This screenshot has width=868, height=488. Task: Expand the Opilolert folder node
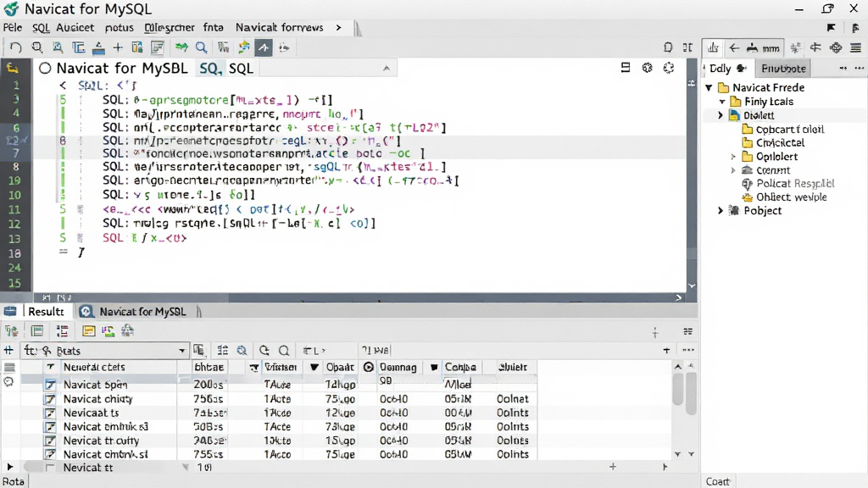point(733,157)
